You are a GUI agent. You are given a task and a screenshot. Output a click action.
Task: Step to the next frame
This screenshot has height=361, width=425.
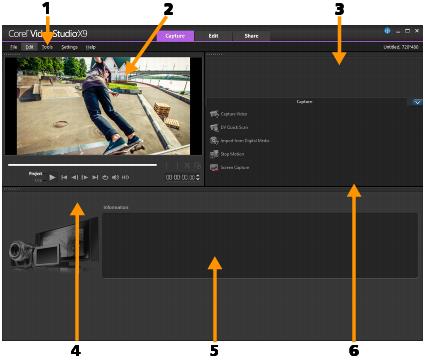coord(85,177)
